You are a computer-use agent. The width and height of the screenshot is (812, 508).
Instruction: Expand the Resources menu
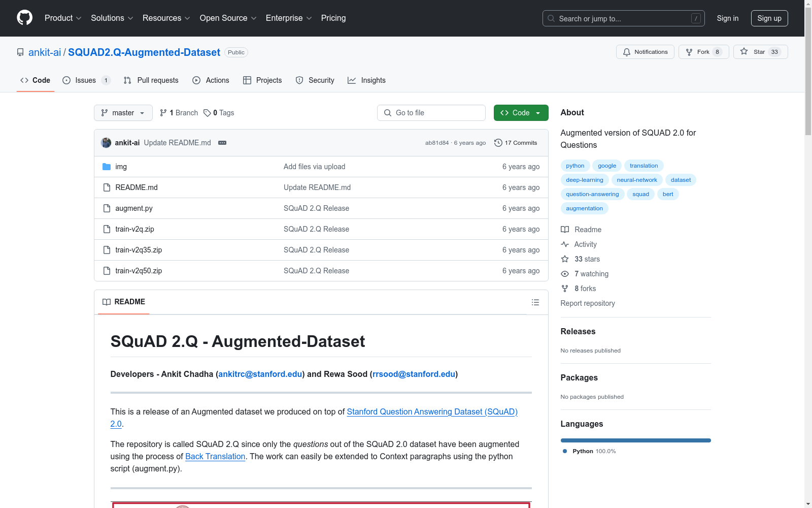tap(166, 18)
